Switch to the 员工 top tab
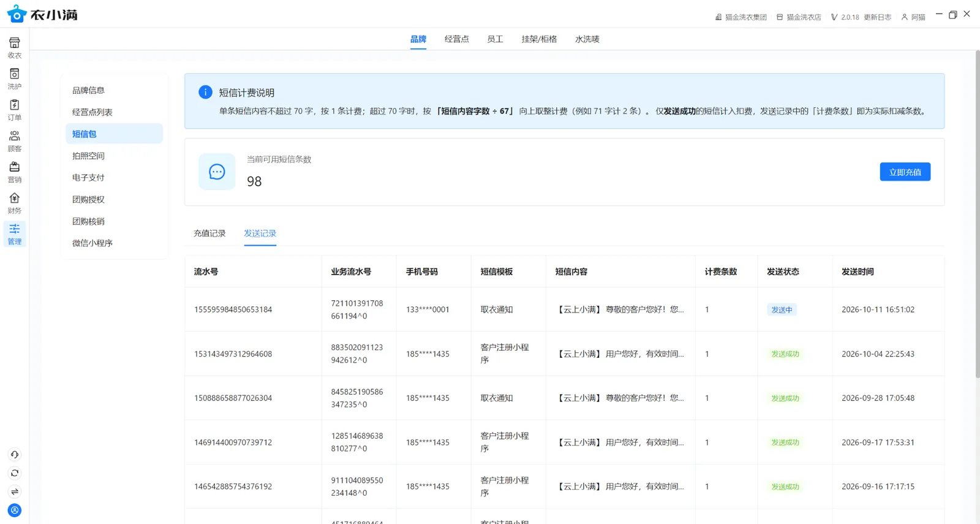980x524 pixels. point(495,39)
